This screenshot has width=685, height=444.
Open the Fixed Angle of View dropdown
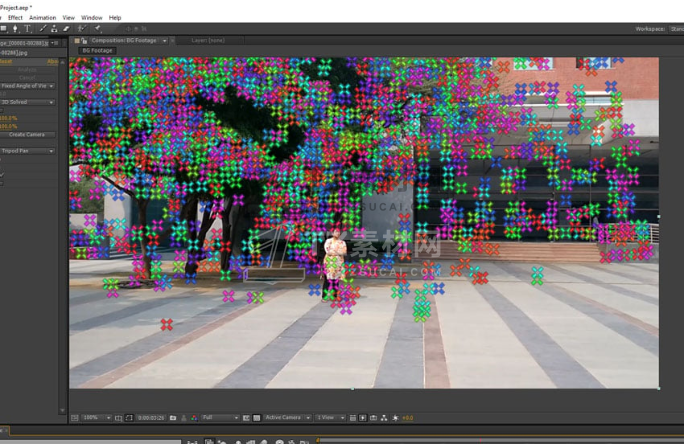click(x=27, y=86)
